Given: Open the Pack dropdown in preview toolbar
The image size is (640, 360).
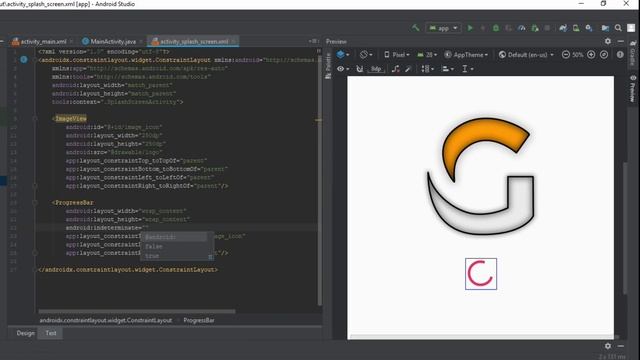Looking at the screenshot, I should (427, 69).
